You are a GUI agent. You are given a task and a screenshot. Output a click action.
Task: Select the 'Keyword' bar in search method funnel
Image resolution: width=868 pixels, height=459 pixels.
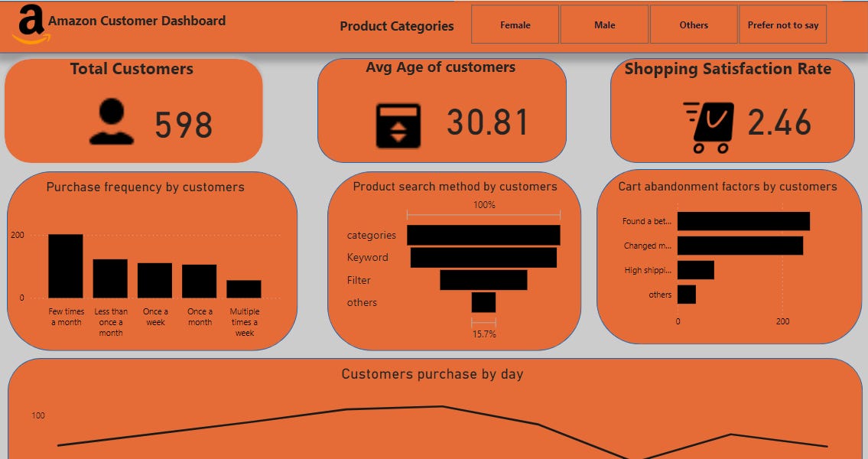483,258
